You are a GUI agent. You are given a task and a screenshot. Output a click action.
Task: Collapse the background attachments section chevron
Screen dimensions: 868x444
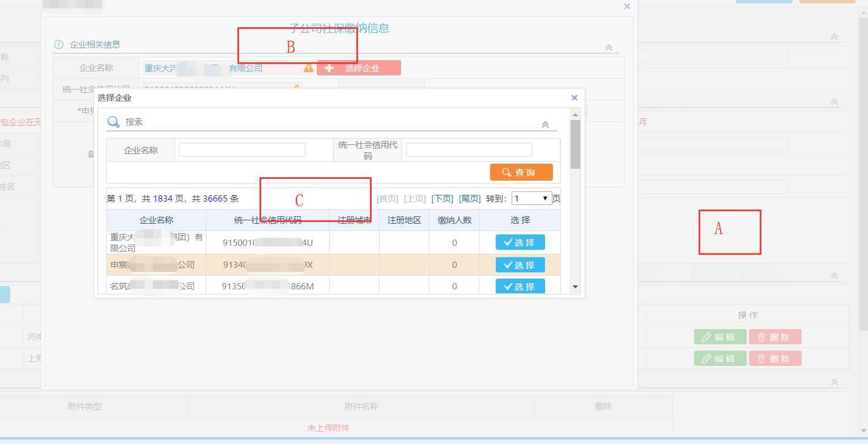[x=834, y=382]
